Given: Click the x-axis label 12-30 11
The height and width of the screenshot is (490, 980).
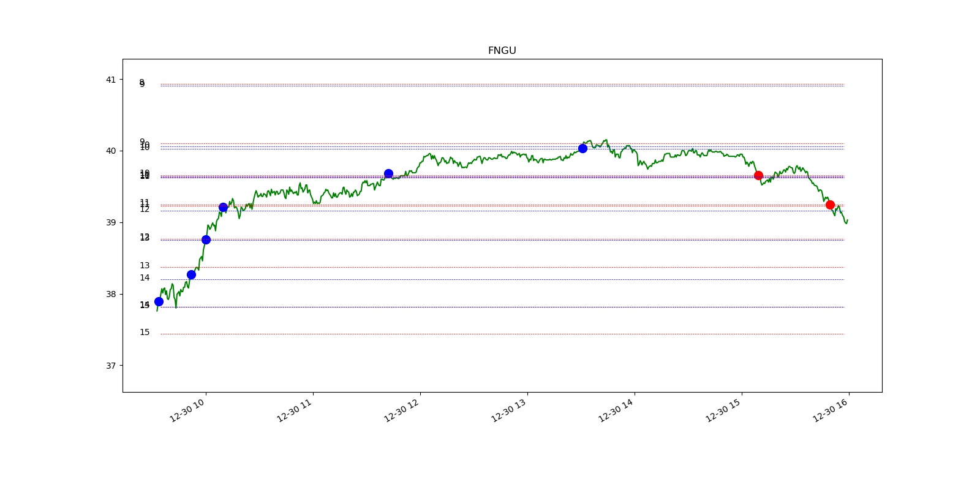Looking at the screenshot, I should click(295, 410).
